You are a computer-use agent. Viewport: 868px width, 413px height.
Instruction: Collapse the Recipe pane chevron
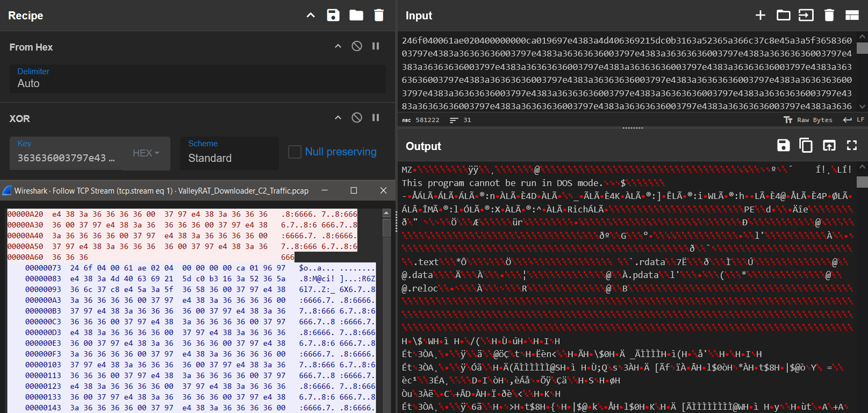pos(311,15)
